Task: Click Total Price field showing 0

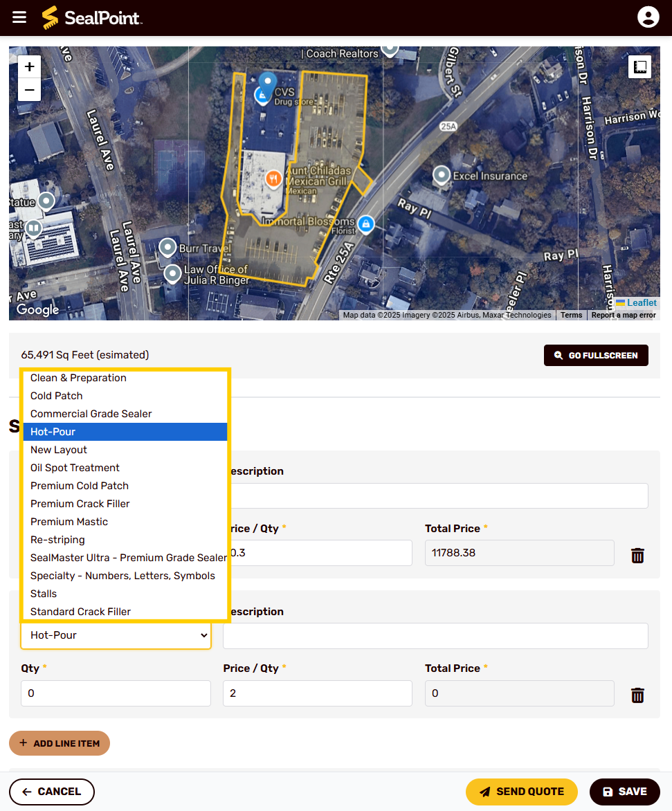Action: point(519,693)
